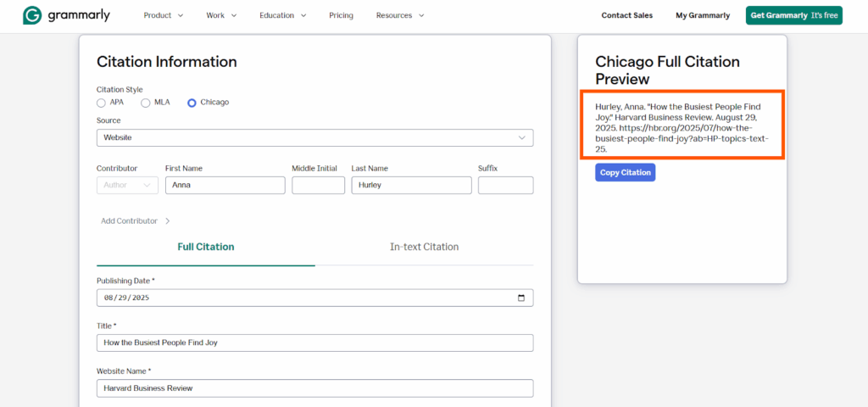Screen dimensions: 868x407
Task: Open the Resources menu
Action: [400, 15]
